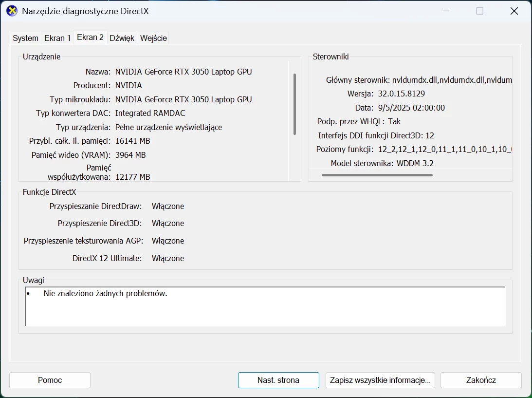Open the Ekran 1 tab
The image size is (532, 398).
click(57, 38)
